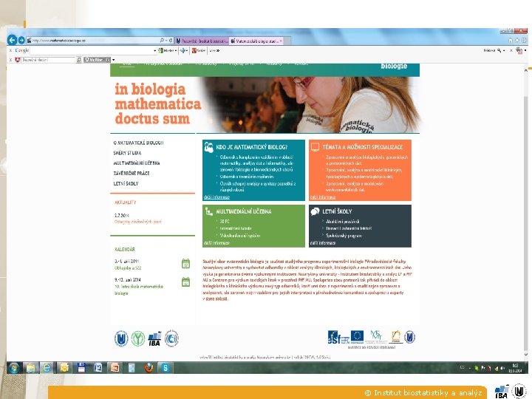Image resolution: width=532 pixels, height=399 pixels.
Task: Click the first green calendar icon
Action: tap(185, 264)
